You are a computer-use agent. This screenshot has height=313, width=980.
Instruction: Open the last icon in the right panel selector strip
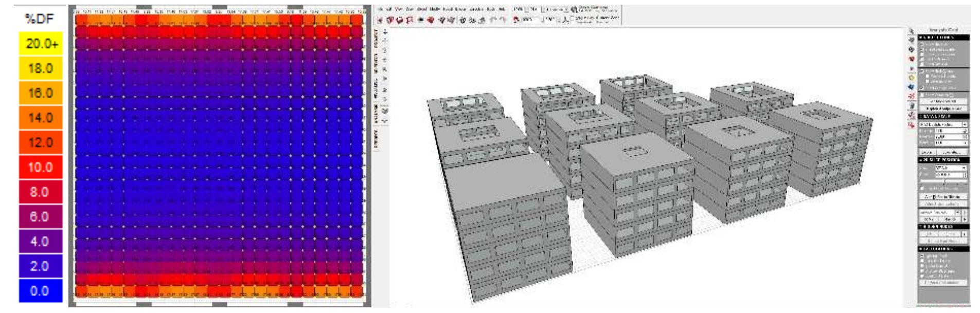pyautogui.click(x=912, y=124)
